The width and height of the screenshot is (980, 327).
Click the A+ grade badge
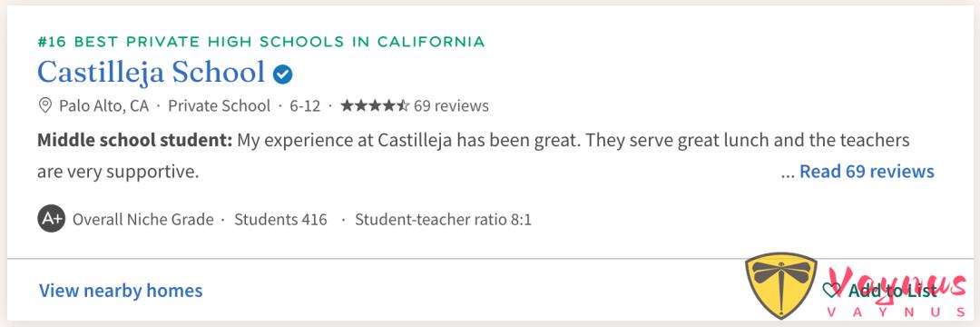[x=51, y=220]
